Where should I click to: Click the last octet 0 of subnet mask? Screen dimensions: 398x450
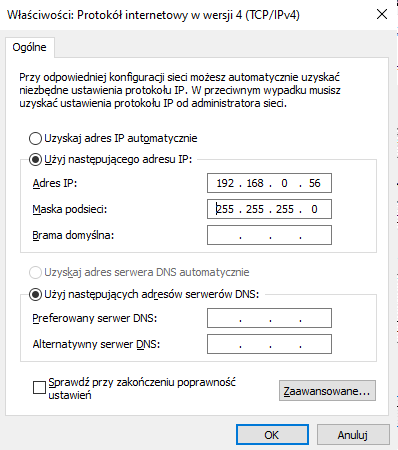click(314, 209)
